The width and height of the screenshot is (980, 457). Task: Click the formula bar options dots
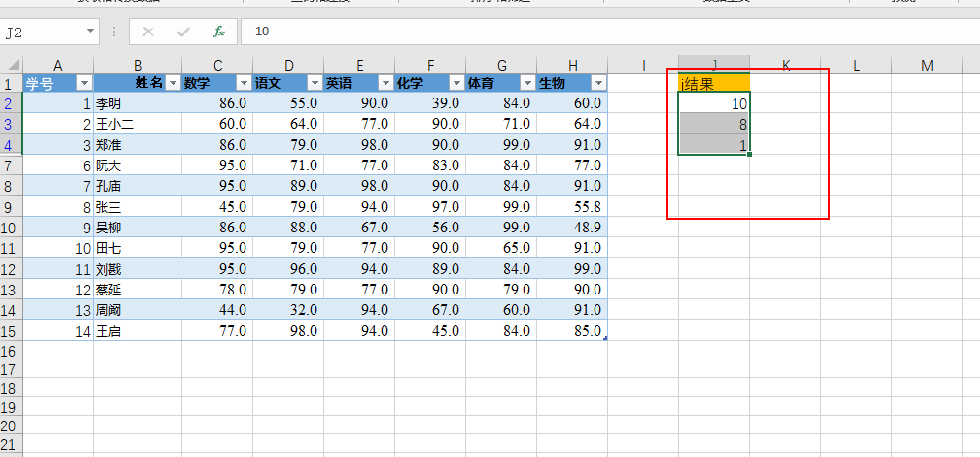(x=113, y=32)
